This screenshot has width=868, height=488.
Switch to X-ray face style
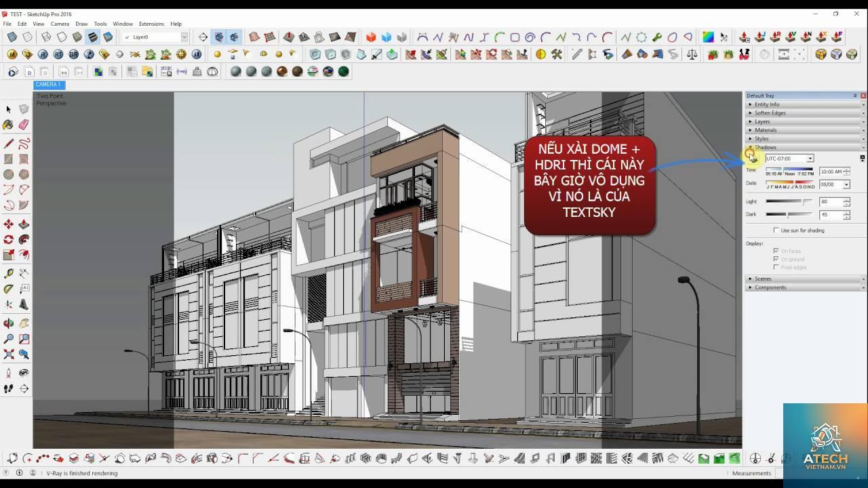click(x=12, y=37)
